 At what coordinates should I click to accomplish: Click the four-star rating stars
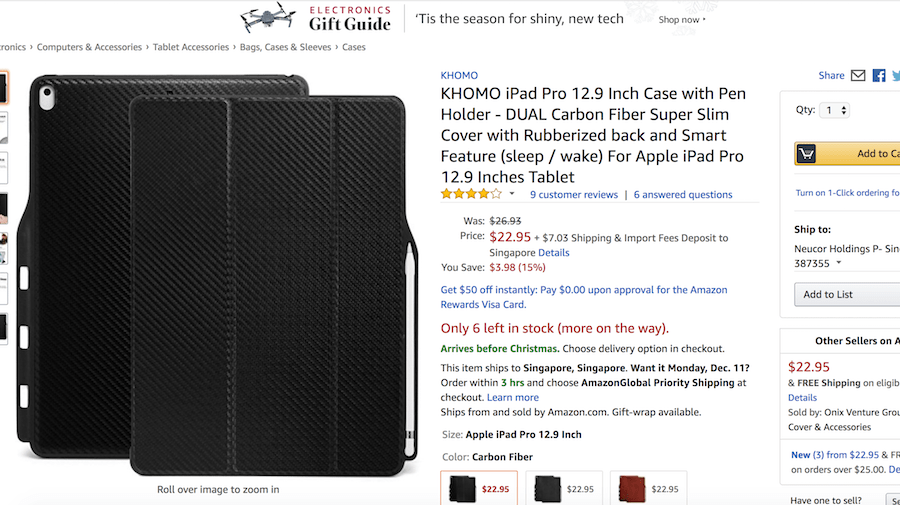471,194
